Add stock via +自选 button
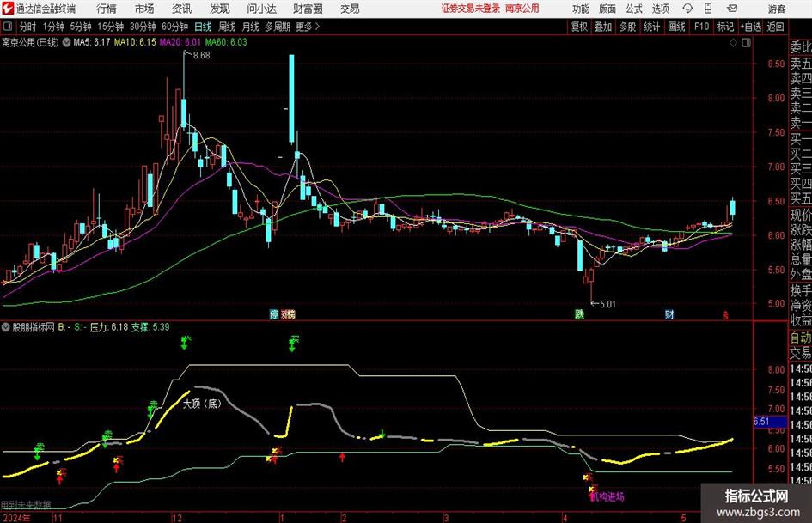 tap(750, 27)
